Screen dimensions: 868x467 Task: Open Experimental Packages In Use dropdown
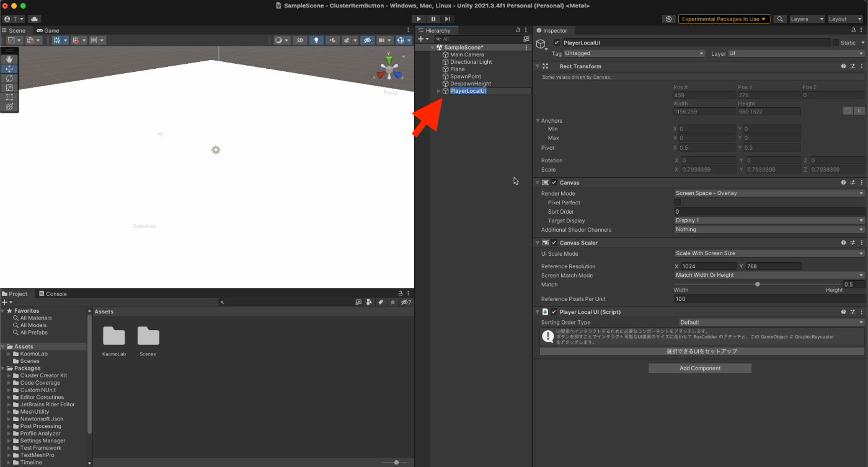point(724,19)
